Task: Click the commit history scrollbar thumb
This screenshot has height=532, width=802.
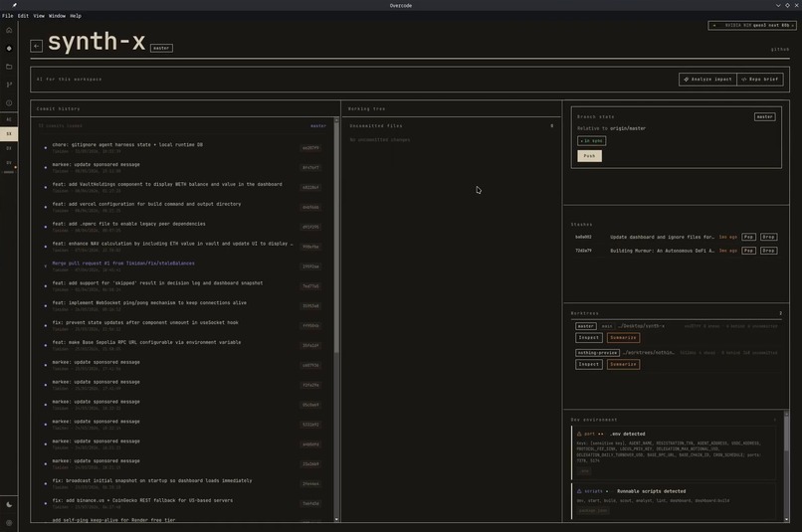Action: (336, 238)
